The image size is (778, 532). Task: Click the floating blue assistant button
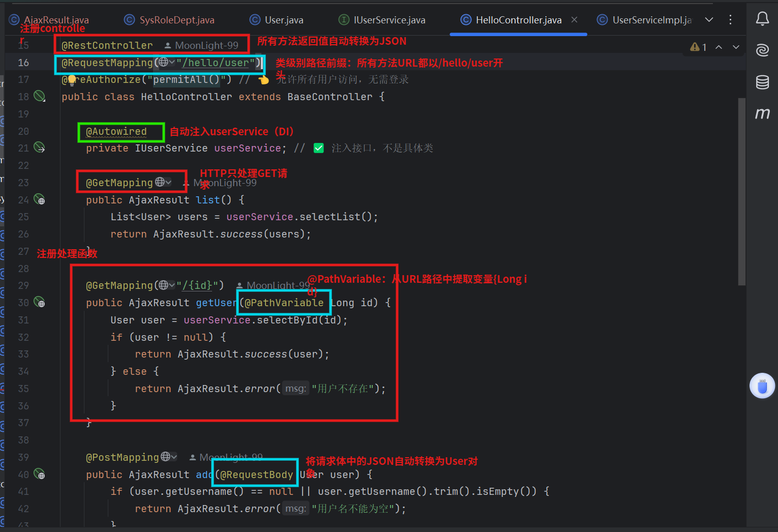[762, 386]
